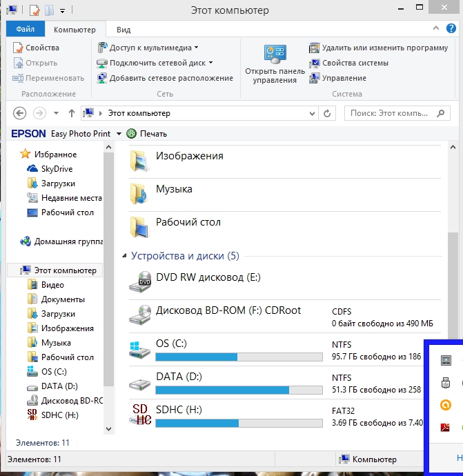Switch to the Вид ribbon tab
This screenshot has height=476, width=463.
pyautogui.click(x=123, y=30)
